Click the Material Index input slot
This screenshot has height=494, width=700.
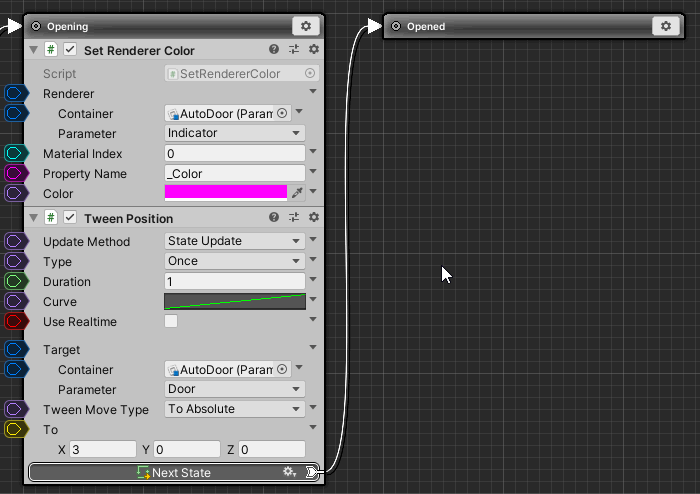[16, 154]
